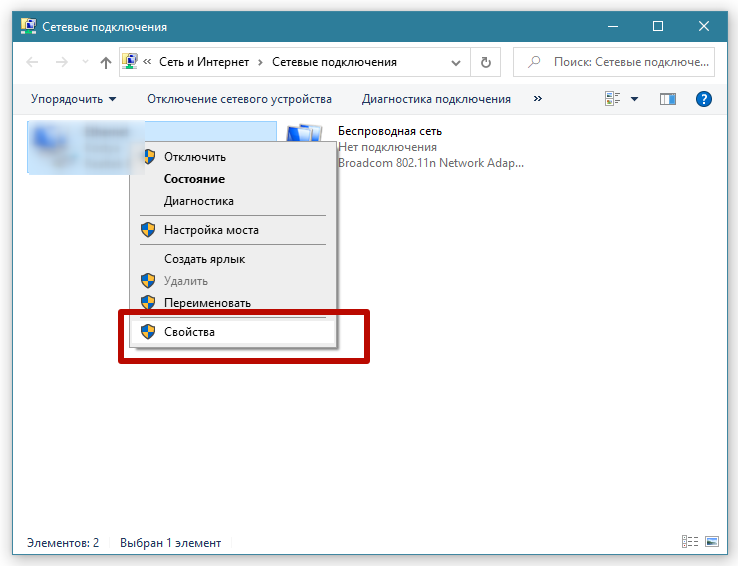Click the Refresh address bar icon

tap(486, 62)
